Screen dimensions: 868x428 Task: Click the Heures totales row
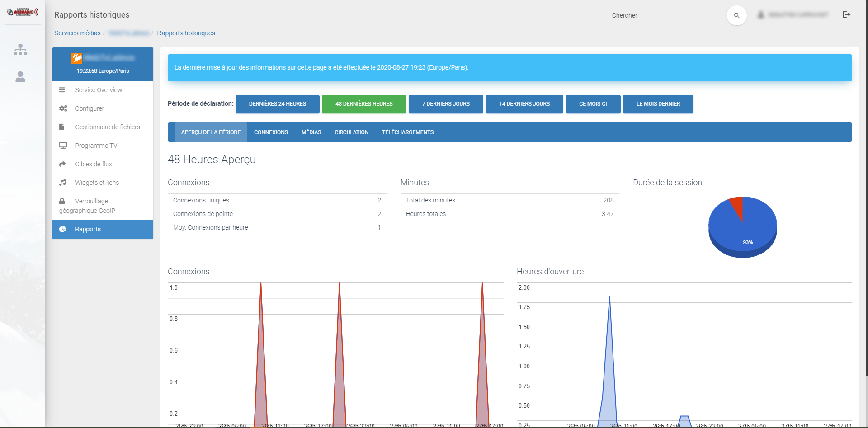pos(509,214)
